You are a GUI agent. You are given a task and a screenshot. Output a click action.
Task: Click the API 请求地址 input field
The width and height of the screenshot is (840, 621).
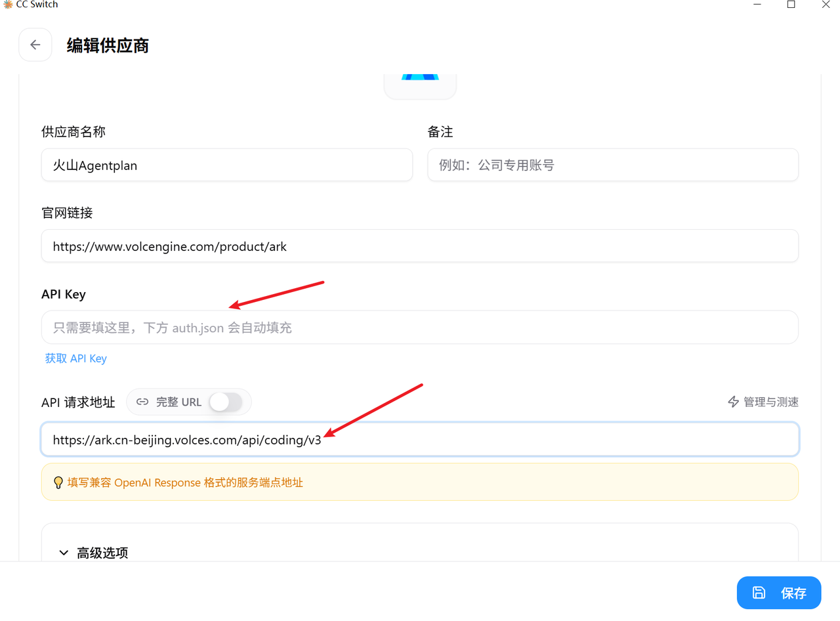tap(420, 439)
